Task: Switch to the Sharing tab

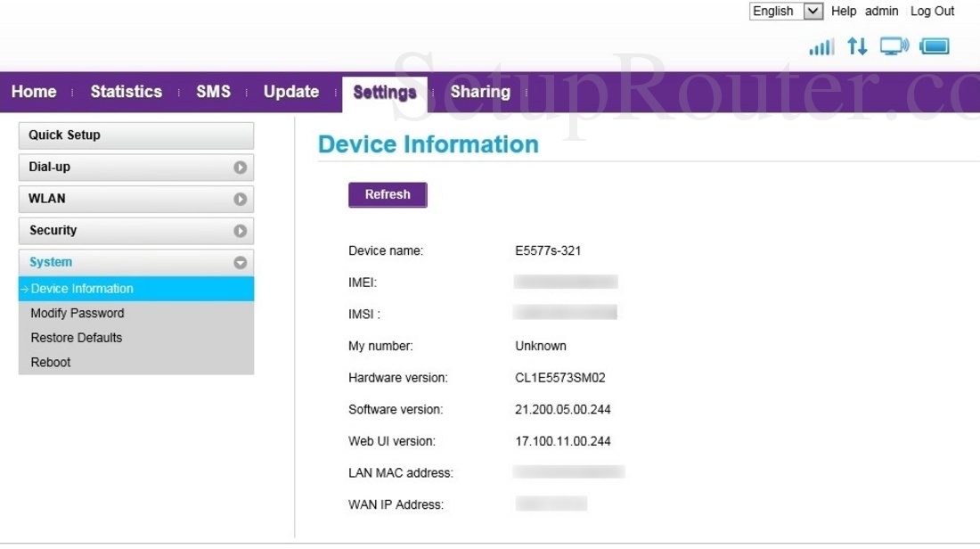Action: pyautogui.click(x=480, y=92)
